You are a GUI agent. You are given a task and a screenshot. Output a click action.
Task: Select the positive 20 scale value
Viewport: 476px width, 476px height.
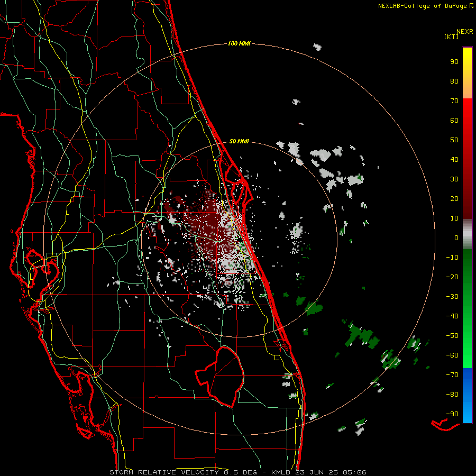(454, 199)
